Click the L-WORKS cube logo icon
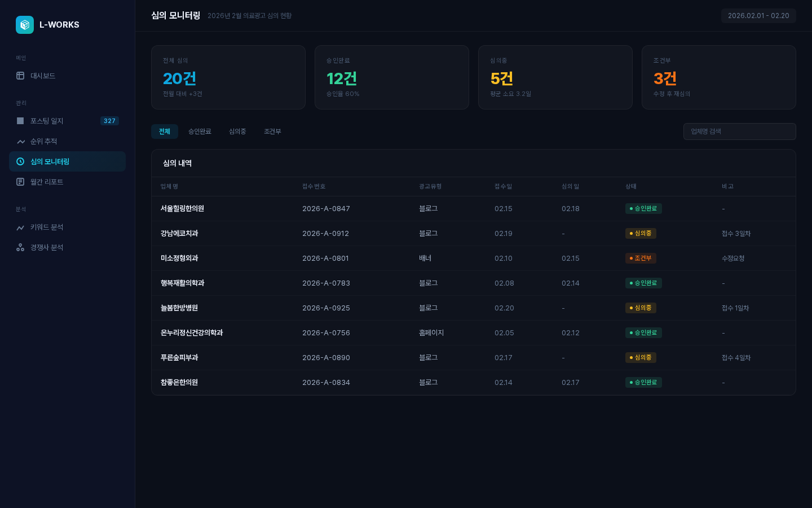This screenshot has width=812, height=508. pos(25,25)
